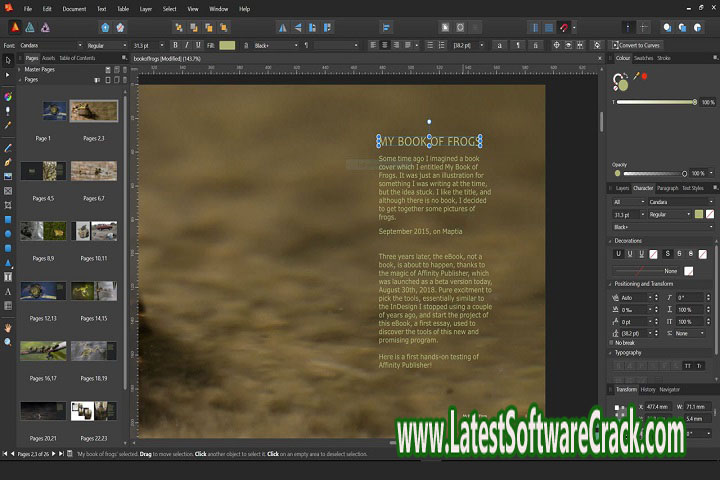Select the Crop tool
Image resolution: width=720 pixels, height=480 pixels.
click(x=8, y=205)
